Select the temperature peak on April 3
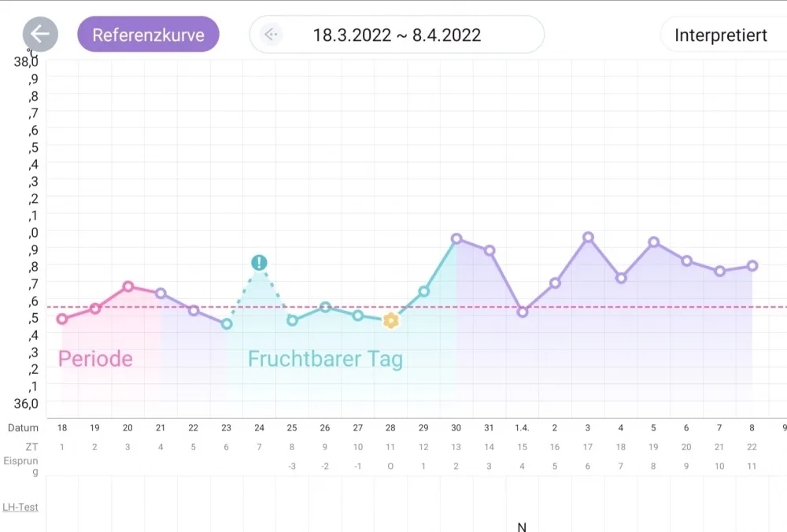This screenshot has height=532, width=787. pyautogui.click(x=588, y=237)
